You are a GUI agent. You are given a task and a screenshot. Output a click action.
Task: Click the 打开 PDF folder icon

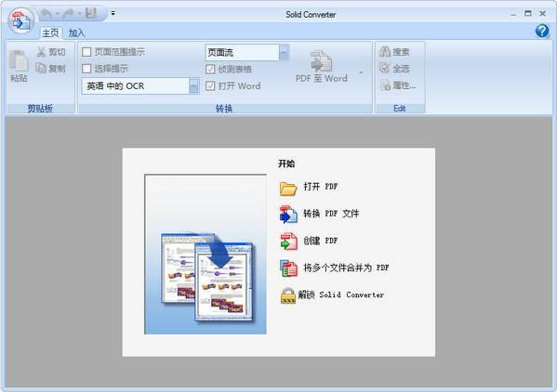288,188
